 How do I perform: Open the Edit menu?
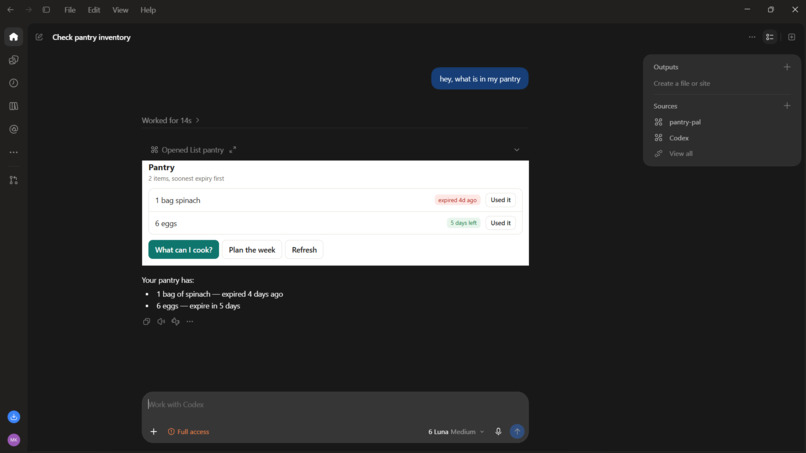(x=94, y=10)
